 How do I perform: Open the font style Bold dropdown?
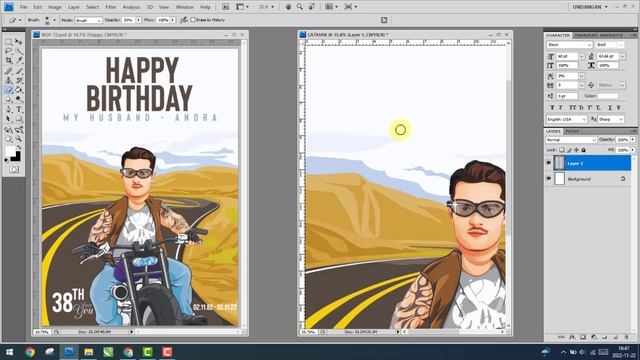[x=610, y=44]
